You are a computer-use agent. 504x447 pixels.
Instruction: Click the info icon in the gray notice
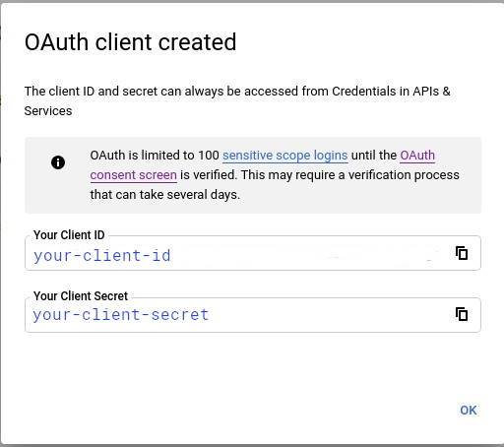click(x=58, y=162)
